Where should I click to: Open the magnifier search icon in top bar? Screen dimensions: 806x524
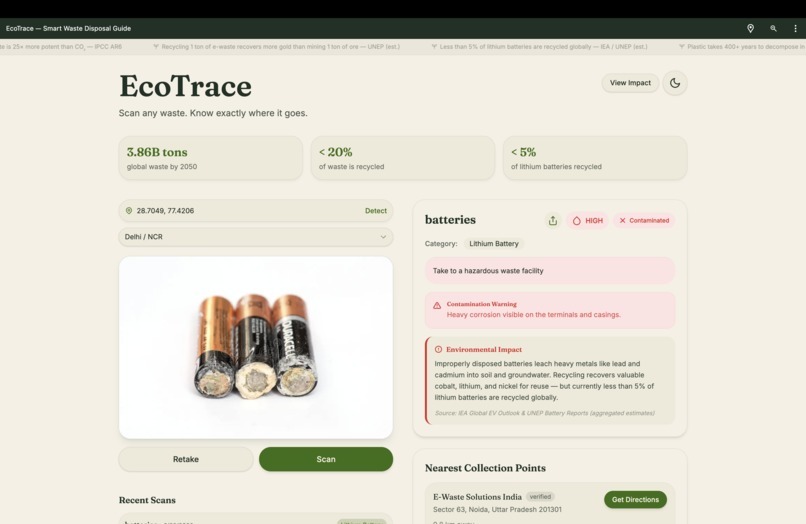773,29
